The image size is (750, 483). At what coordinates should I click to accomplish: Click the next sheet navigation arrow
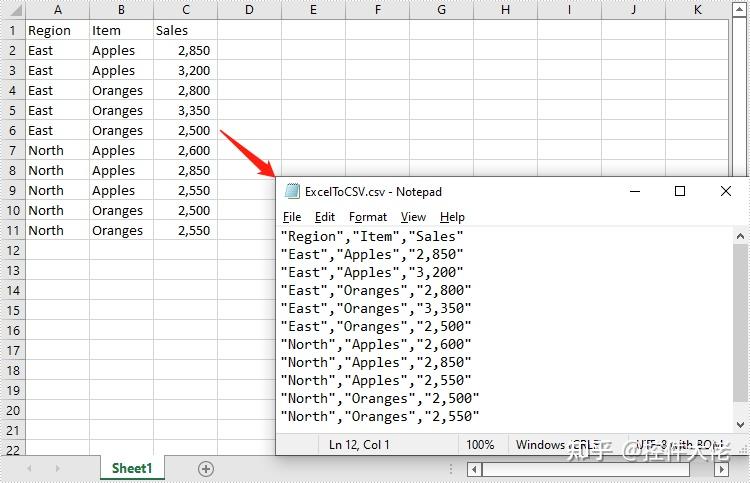[57, 469]
